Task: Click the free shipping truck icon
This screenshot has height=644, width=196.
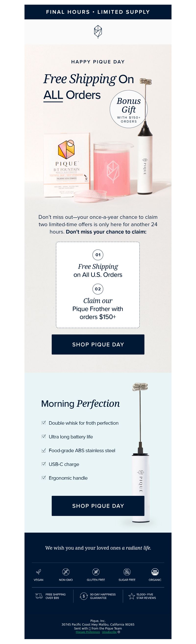Action: 39,596
